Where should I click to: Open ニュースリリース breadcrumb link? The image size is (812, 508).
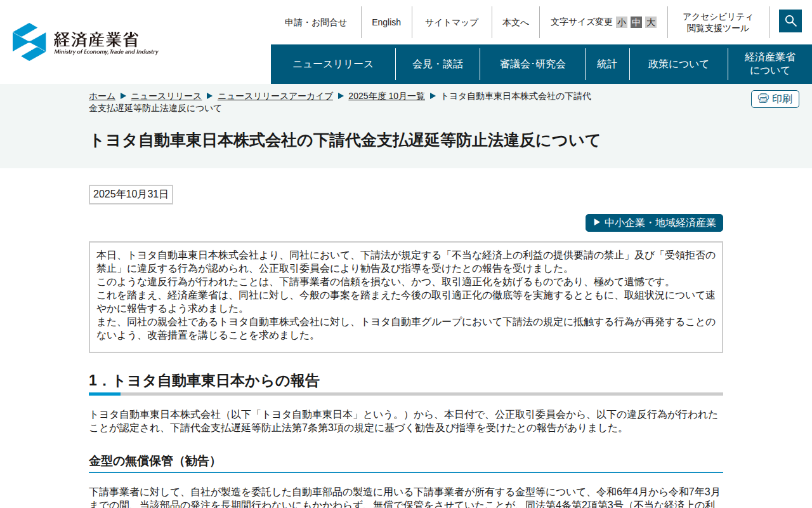point(166,96)
